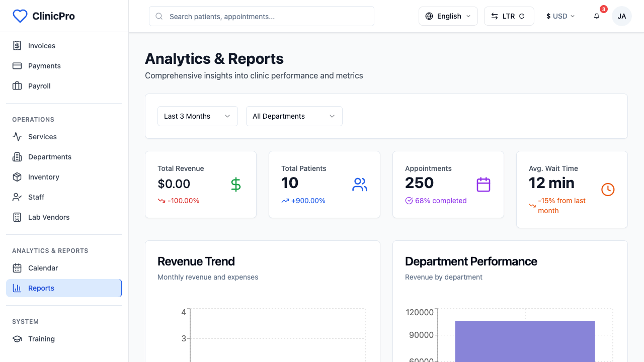
Task: Navigate to Services page
Action: point(64,137)
